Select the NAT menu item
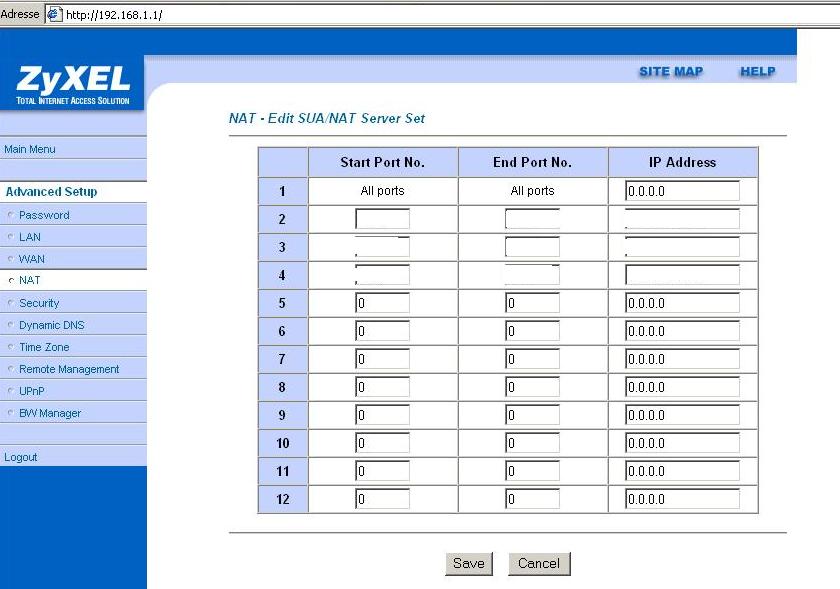Image resolution: width=840 pixels, height=589 pixels. pos(29,281)
